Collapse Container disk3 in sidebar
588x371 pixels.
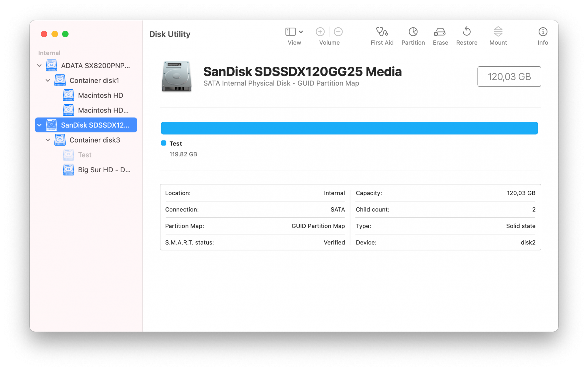coord(48,140)
